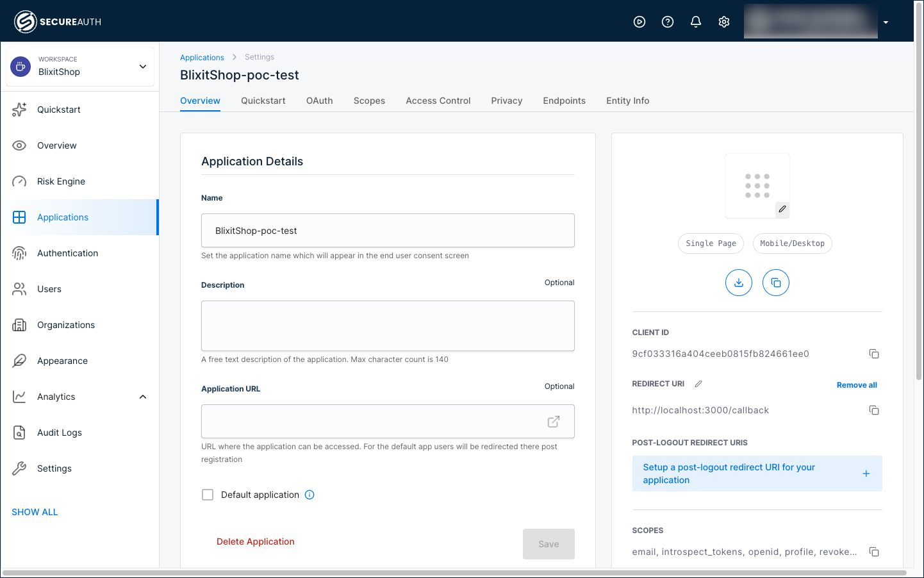
Task: Click the Default application info icon
Action: click(309, 495)
